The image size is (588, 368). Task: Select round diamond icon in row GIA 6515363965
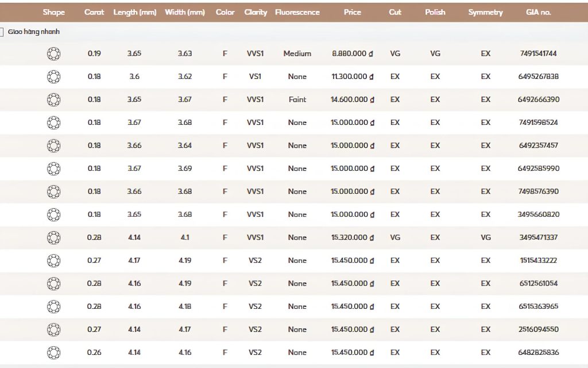[x=53, y=307]
